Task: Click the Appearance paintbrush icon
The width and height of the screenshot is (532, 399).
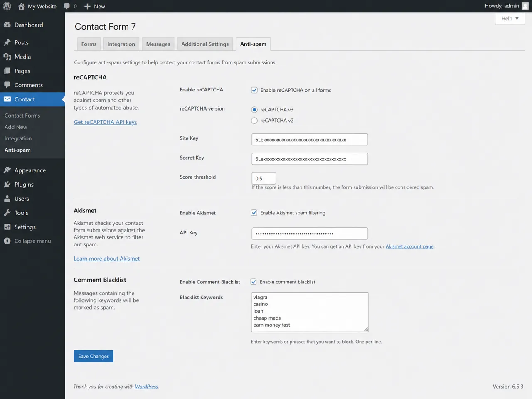Action: coord(7,170)
